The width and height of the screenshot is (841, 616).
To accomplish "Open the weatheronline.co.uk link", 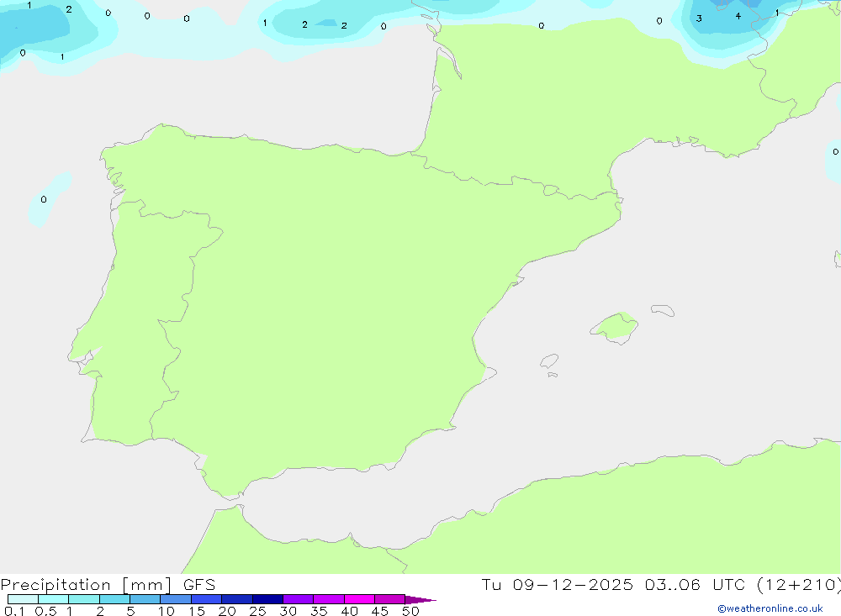I will tap(770, 608).
